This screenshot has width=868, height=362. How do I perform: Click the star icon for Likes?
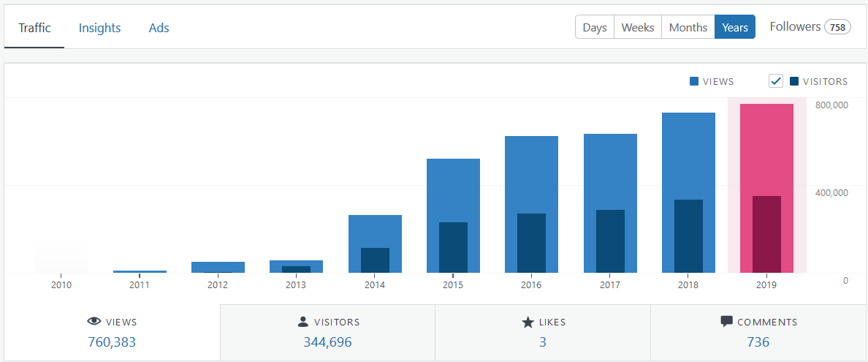click(x=528, y=322)
